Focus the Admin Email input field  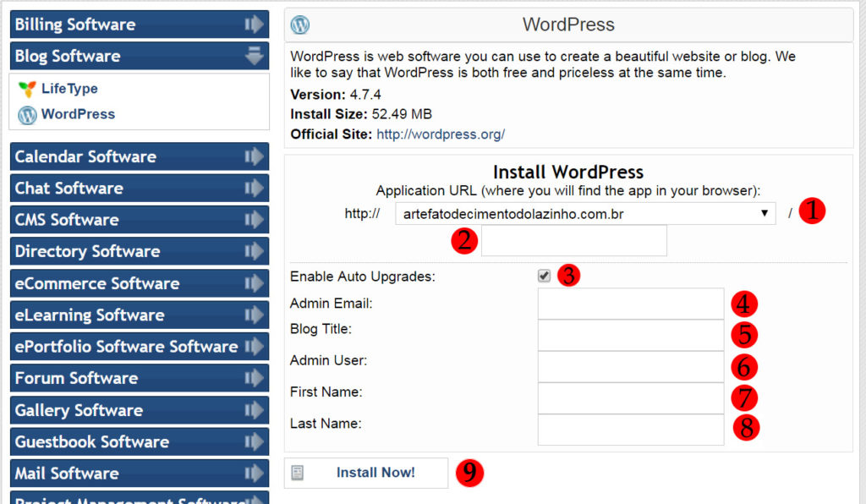[631, 304]
